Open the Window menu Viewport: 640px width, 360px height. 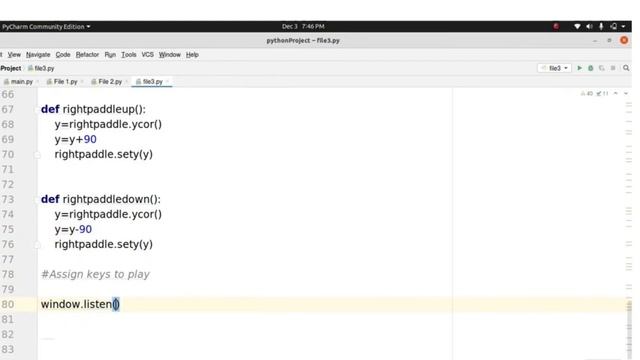coord(169,55)
